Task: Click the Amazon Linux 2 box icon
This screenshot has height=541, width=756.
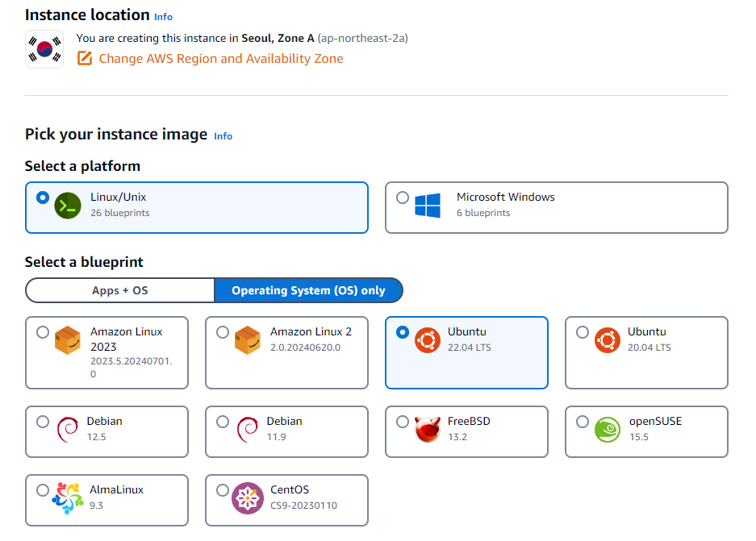Action: [x=248, y=340]
